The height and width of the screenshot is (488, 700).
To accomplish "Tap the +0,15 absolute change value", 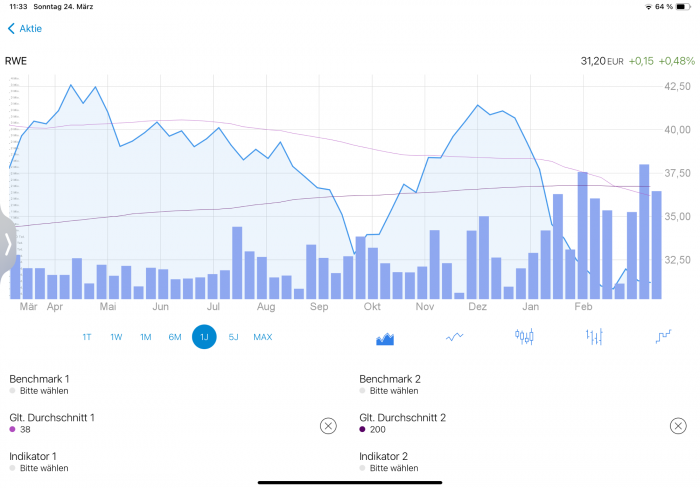I will (641, 61).
